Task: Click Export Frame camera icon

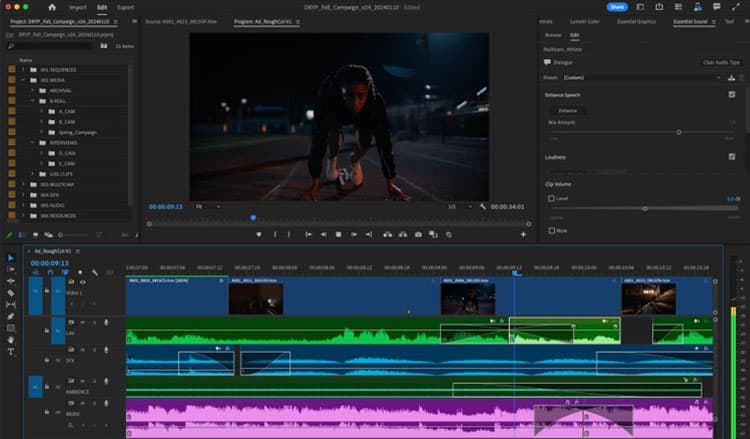Action: click(x=418, y=234)
